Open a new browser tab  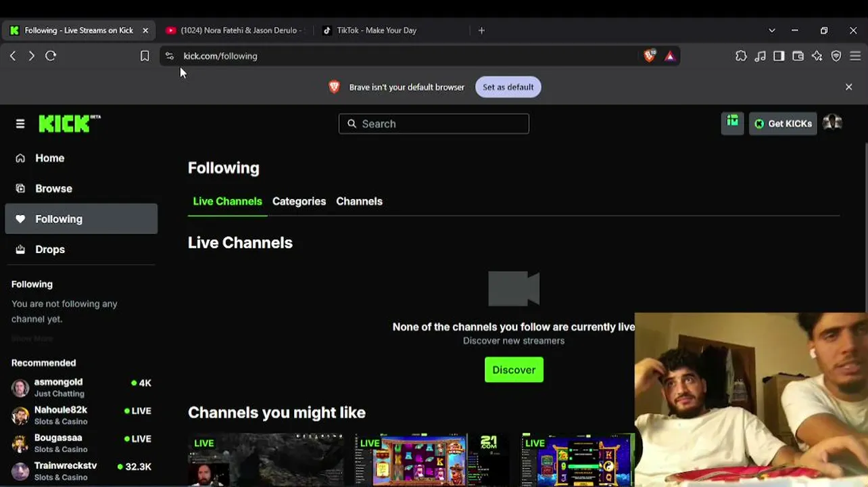481,30
